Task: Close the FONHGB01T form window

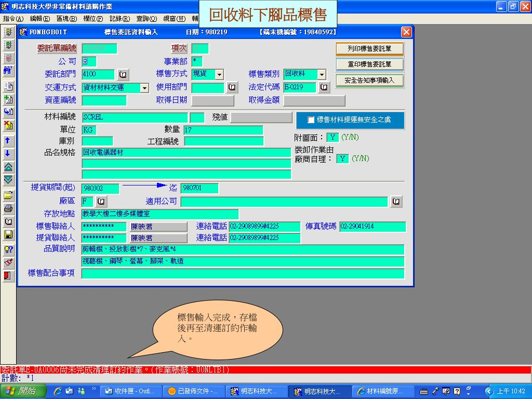Action: coord(406,32)
